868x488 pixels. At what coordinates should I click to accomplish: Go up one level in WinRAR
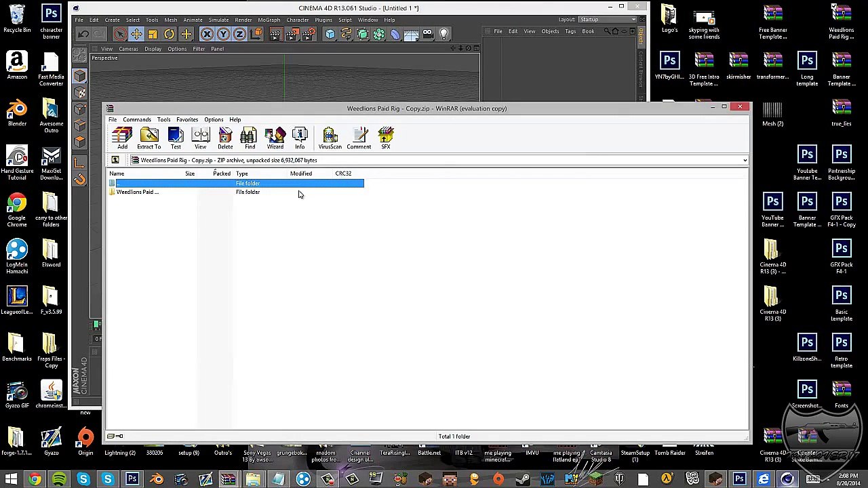[x=115, y=160]
